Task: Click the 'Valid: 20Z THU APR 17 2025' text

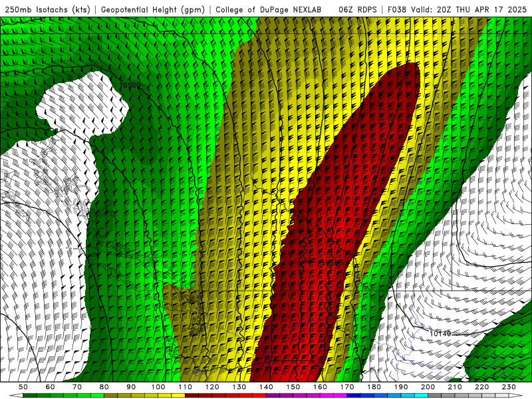Action: pos(469,10)
